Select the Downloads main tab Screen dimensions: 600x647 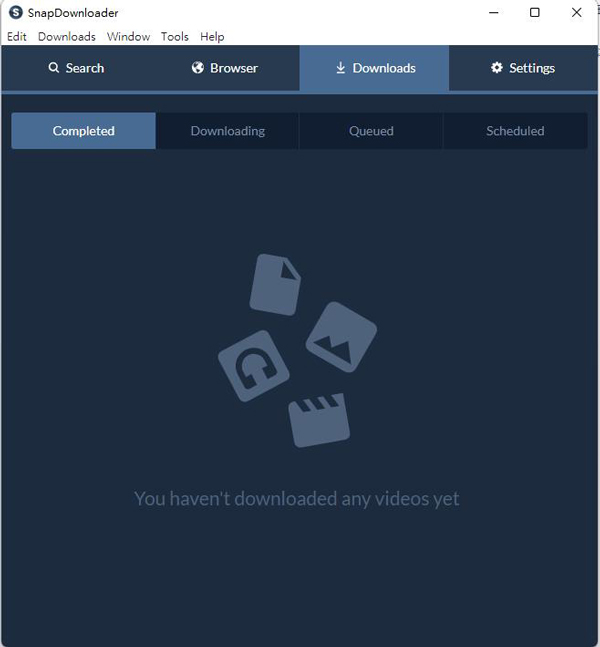click(x=374, y=68)
